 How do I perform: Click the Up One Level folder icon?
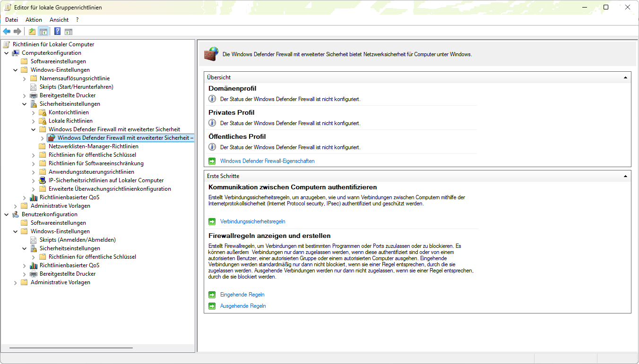(x=32, y=32)
